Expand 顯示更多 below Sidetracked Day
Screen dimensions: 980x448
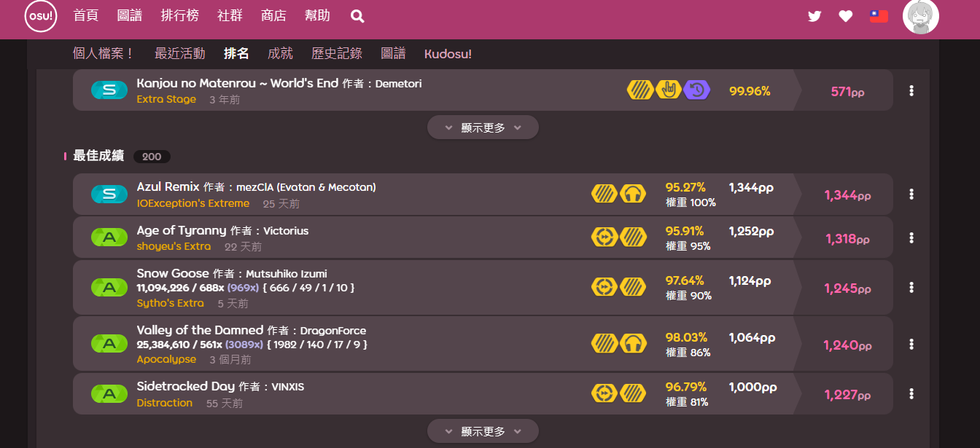point(483,431)
